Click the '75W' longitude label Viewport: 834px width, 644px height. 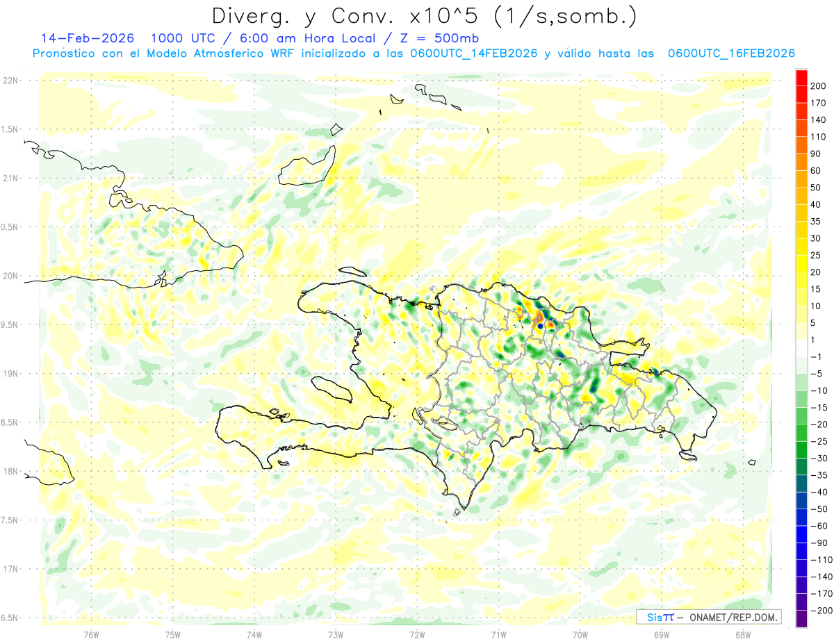[173, 635]
